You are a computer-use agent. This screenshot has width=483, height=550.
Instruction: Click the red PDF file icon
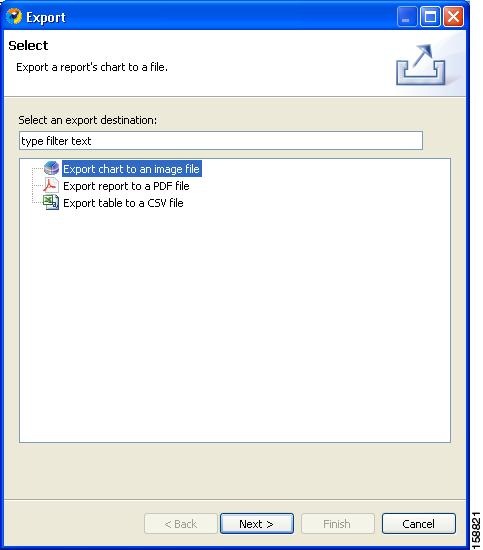pyautogui.click(x=51, y=185)
